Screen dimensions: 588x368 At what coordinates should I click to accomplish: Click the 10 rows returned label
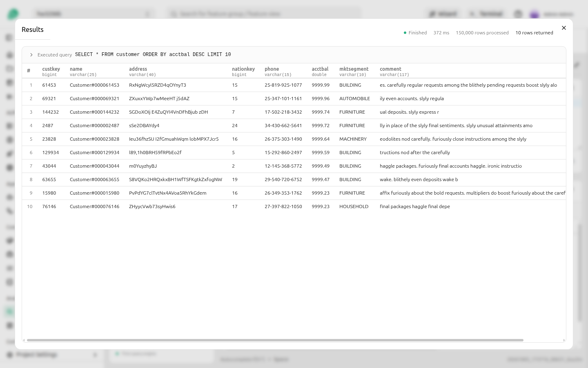534,33
